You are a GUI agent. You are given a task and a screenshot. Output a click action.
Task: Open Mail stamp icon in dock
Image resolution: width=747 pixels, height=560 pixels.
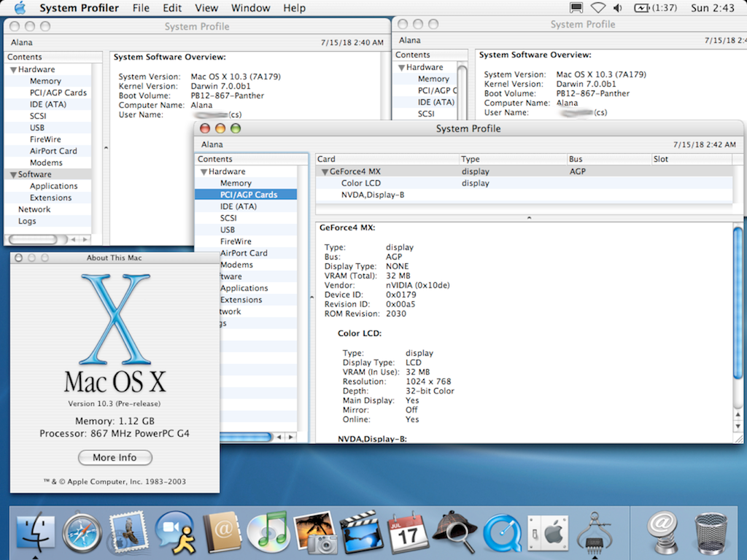[127, 532]
